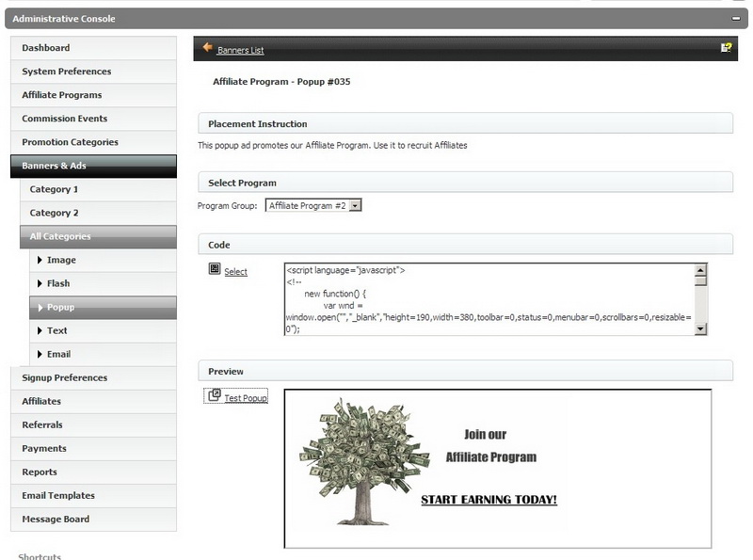This screenshot has height=560, width=753.
Task: Click "Program Group:" label
Action: tap(227, 205)
